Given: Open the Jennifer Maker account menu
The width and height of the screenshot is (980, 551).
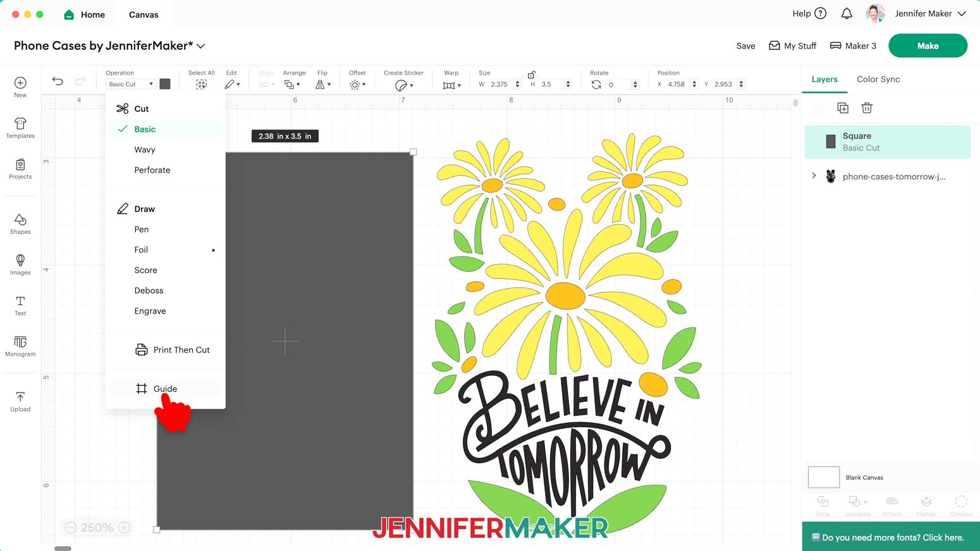Looking at the screenshot, I should pyautogui.click(x=930, y=13).
